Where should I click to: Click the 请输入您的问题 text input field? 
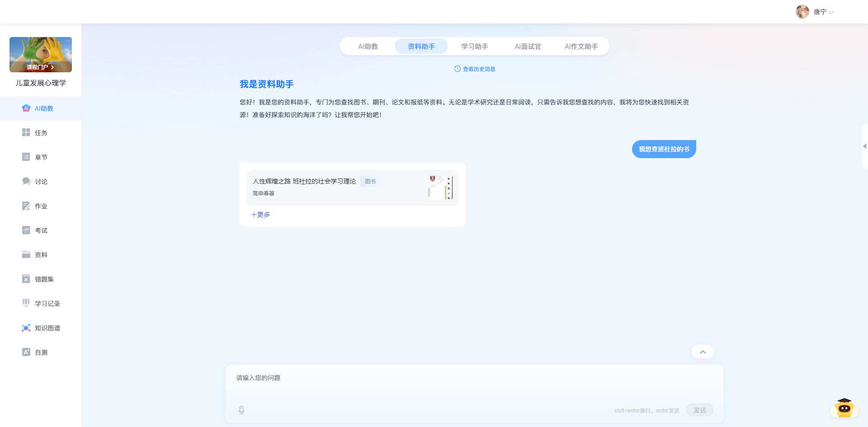[x=474, y=384]
